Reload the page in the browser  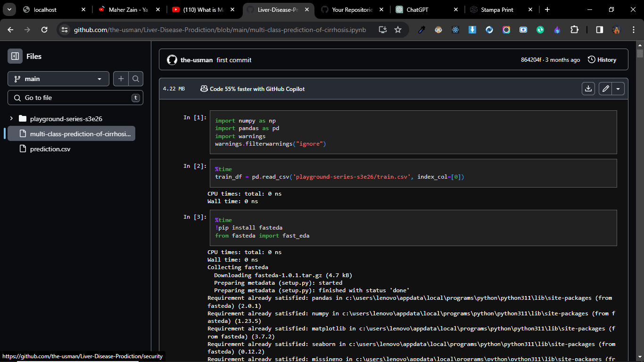pos(44,30)
